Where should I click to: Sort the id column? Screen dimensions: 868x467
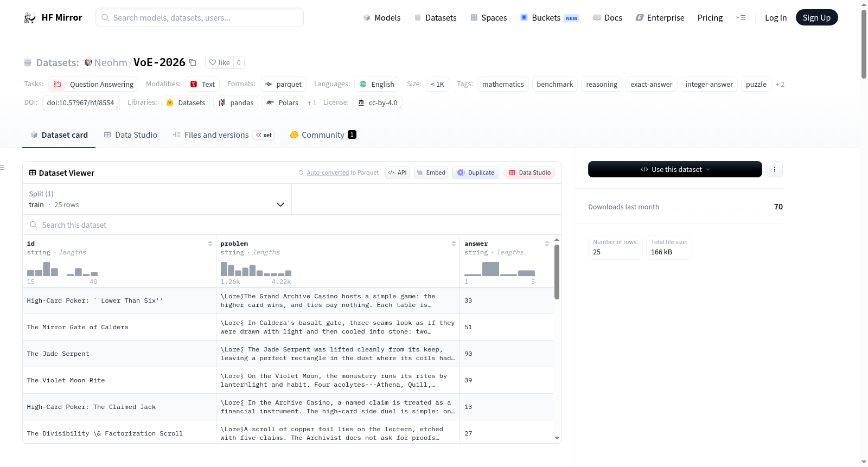(x=210, y=244)
